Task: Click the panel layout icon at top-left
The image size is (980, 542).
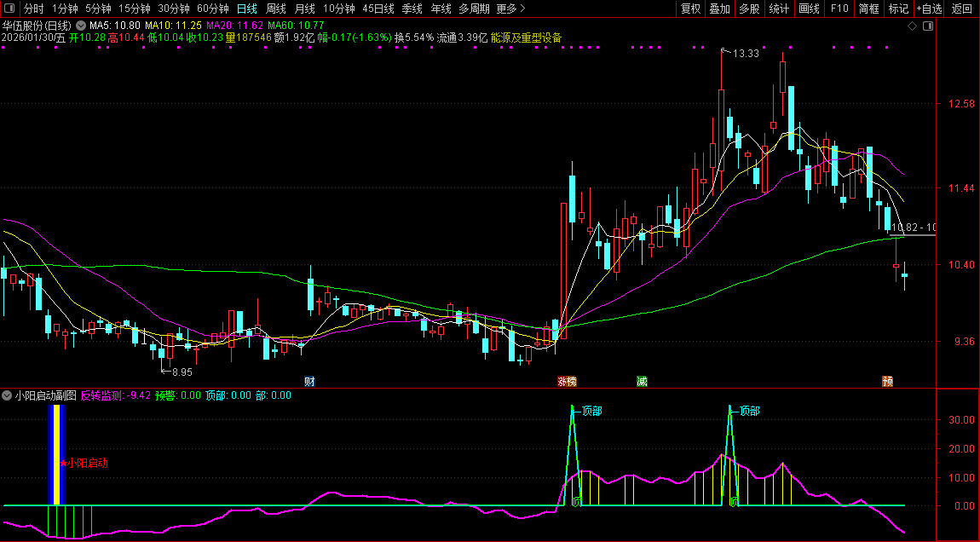Action: pos(9,9)
